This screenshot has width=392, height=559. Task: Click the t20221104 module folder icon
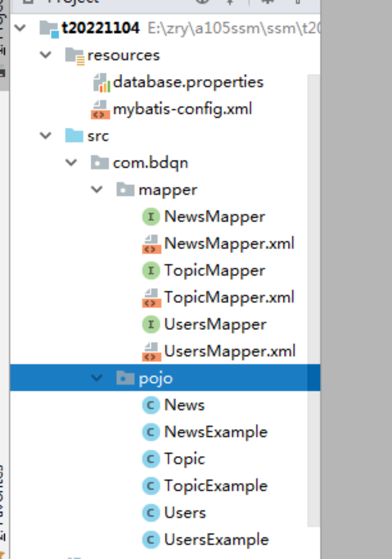[49, 29]
